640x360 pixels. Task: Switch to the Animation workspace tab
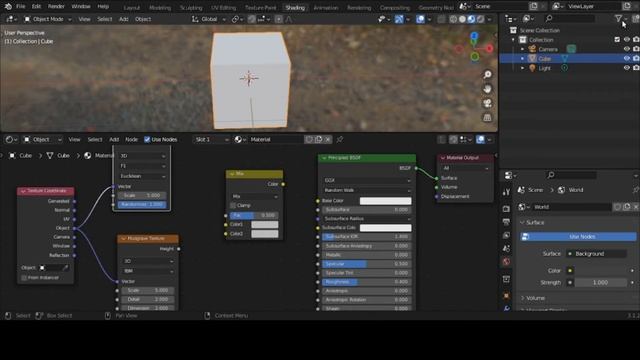[x=325, y=7]
